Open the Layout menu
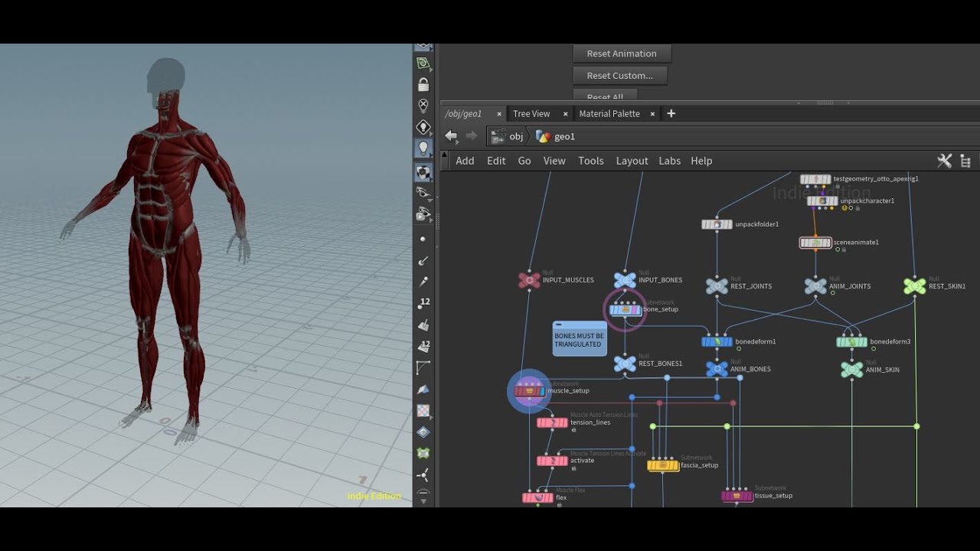980x551 pixels. [x=632, y=161]
